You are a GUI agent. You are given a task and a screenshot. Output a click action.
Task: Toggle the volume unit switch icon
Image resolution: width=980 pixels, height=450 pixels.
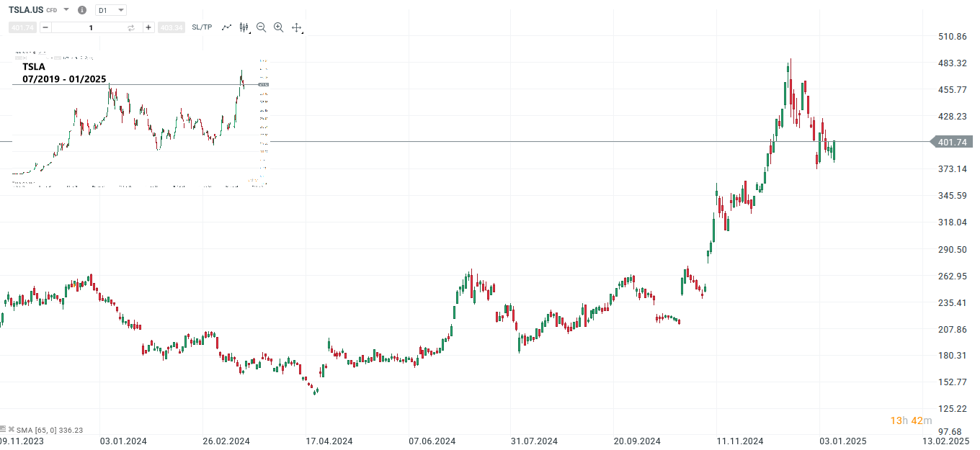pos(131,27)
